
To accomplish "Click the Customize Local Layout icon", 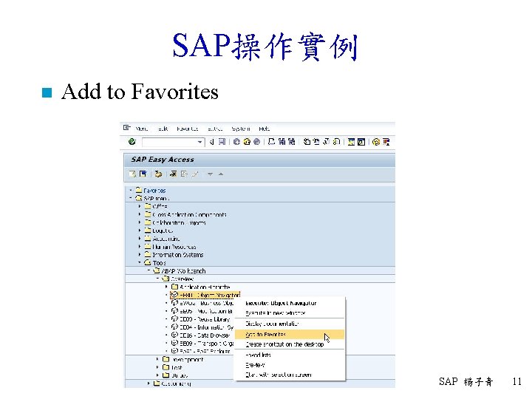I will pyautogui.click(x=386, y=142).
